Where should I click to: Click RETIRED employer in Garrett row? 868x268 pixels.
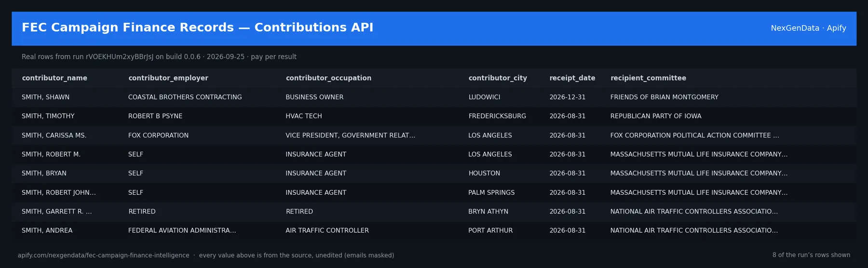point(142,212)
